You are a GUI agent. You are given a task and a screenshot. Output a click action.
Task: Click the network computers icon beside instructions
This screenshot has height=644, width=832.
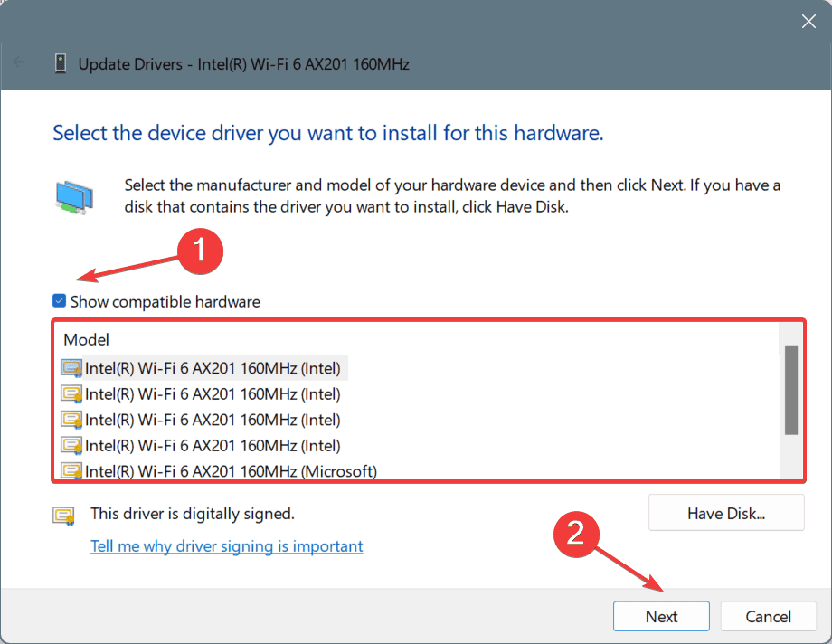click(x=74, y=197)
